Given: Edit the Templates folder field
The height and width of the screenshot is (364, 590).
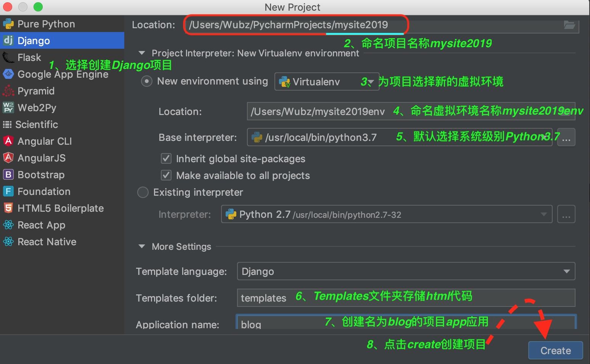Looking at the screenshot, I should coord(406,298).
